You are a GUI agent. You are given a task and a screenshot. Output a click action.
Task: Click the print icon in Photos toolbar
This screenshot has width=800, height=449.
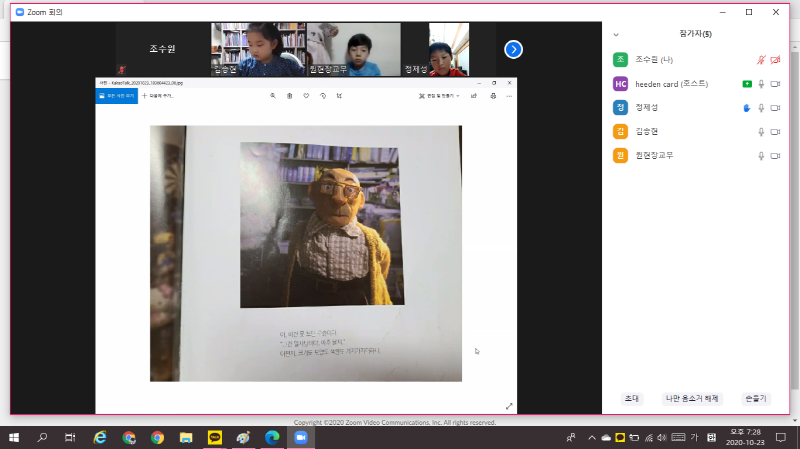(x=493, y=96)
